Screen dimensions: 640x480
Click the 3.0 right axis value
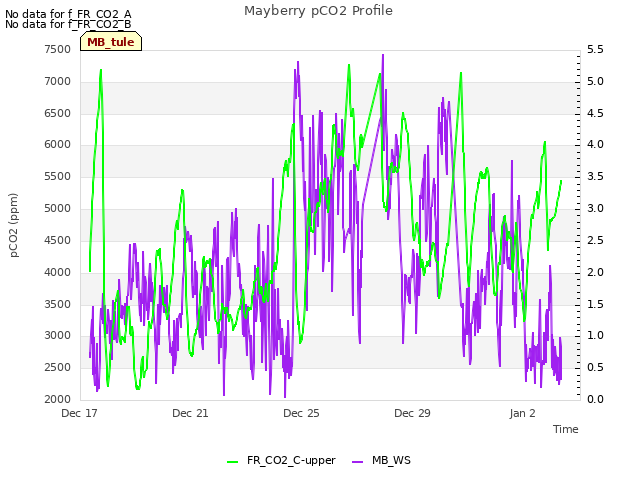pos(595,209)
